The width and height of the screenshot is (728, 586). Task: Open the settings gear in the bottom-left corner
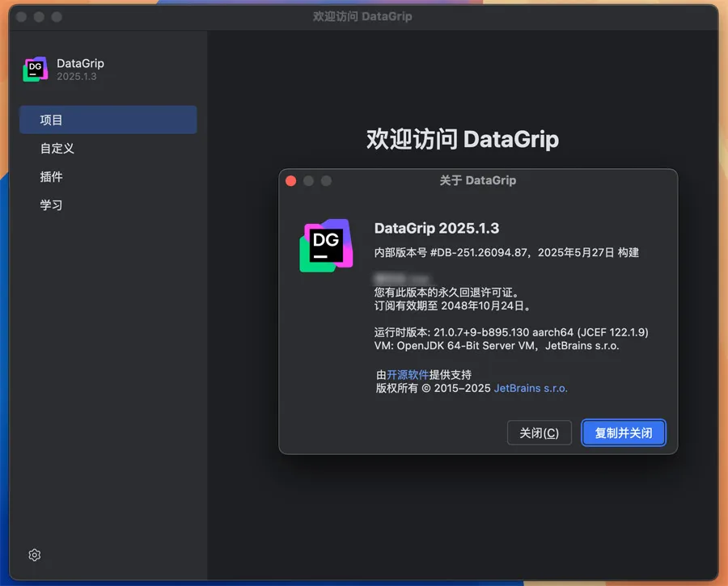coord(35,555)
